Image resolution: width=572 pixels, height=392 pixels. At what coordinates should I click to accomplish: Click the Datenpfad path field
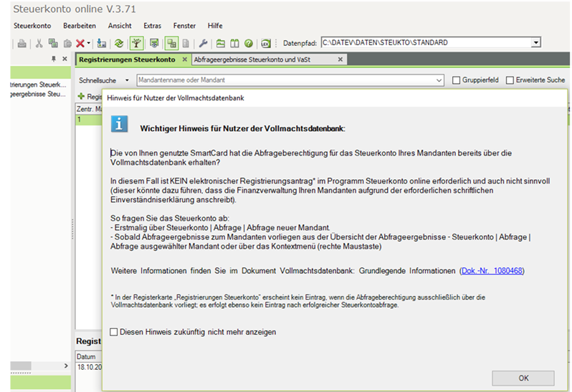(426, 43)
